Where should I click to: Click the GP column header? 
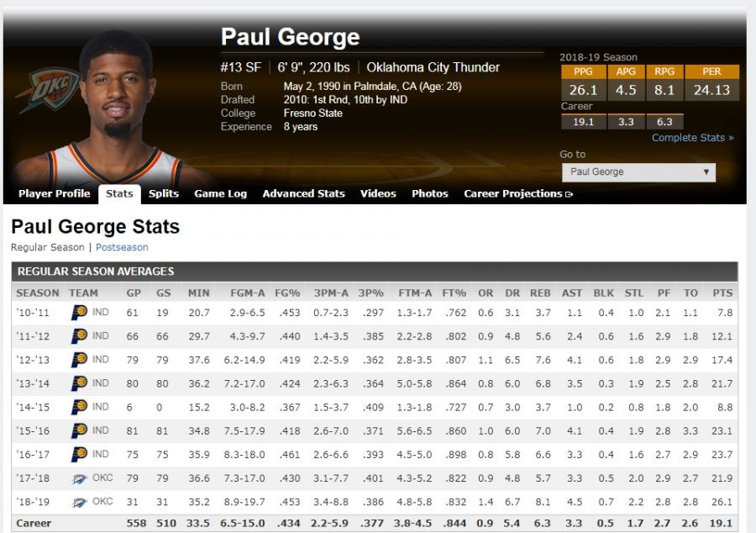click(x=134, y=293)
